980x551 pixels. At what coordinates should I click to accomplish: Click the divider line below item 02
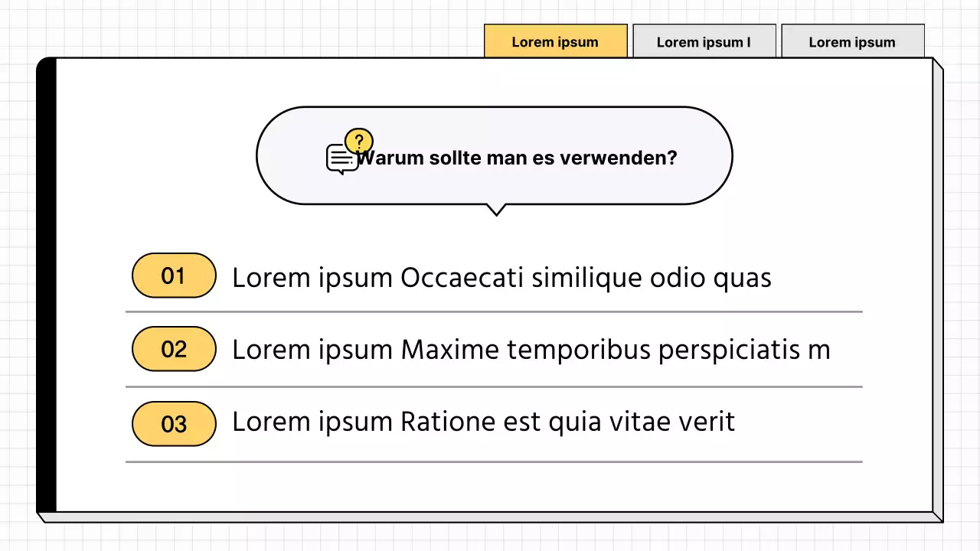494,387
